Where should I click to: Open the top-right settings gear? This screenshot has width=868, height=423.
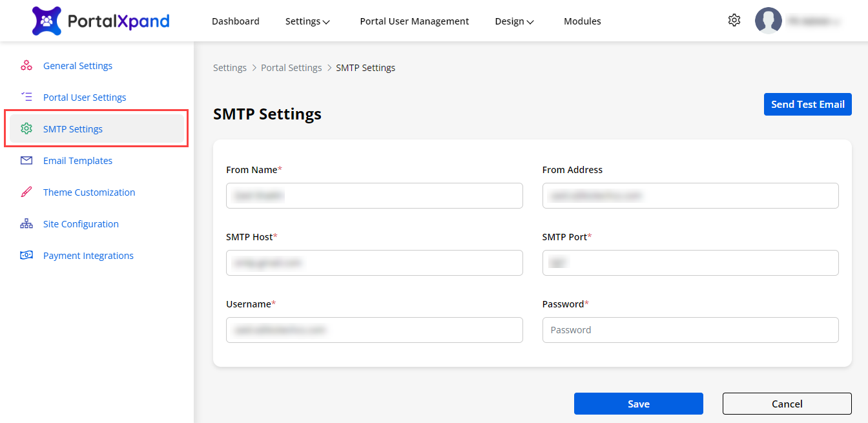(x=734, y=21)
